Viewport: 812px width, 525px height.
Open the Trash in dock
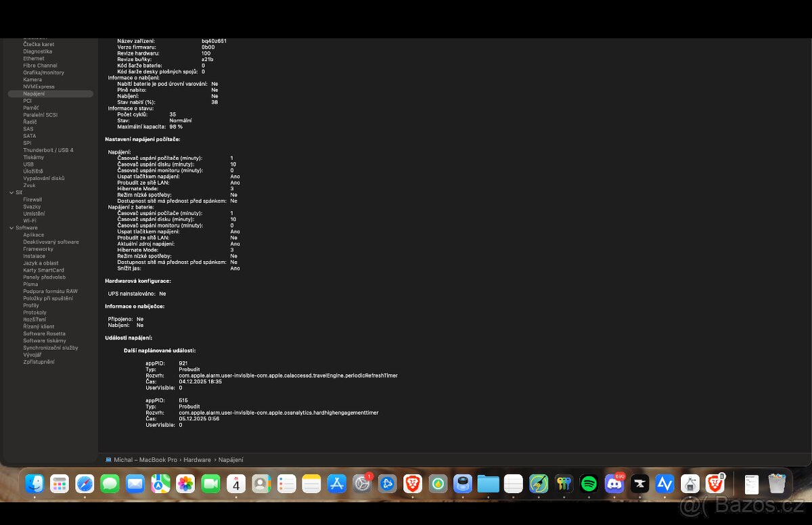coord(777,484)
